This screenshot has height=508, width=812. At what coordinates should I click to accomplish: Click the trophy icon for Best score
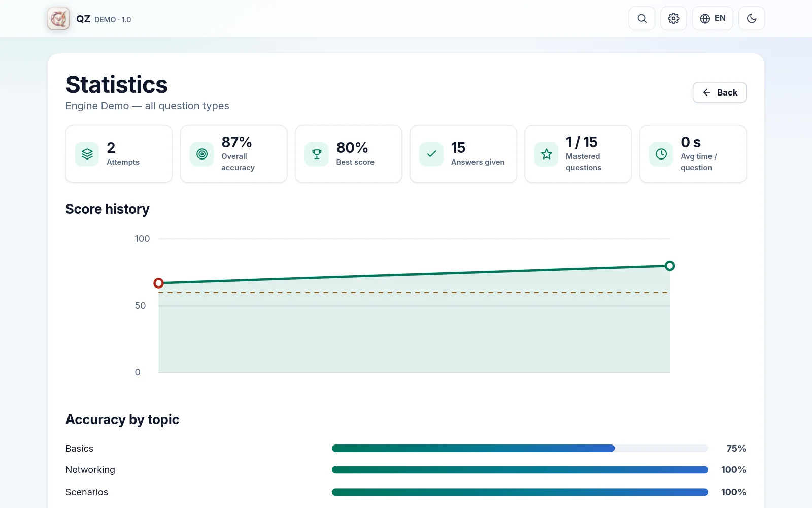click(317, 154)
